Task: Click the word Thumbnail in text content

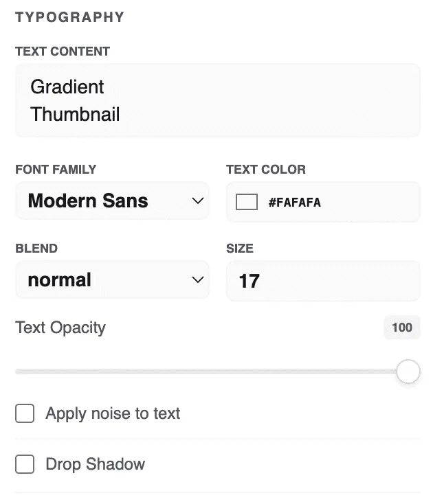Action: [x=75, y=114]
